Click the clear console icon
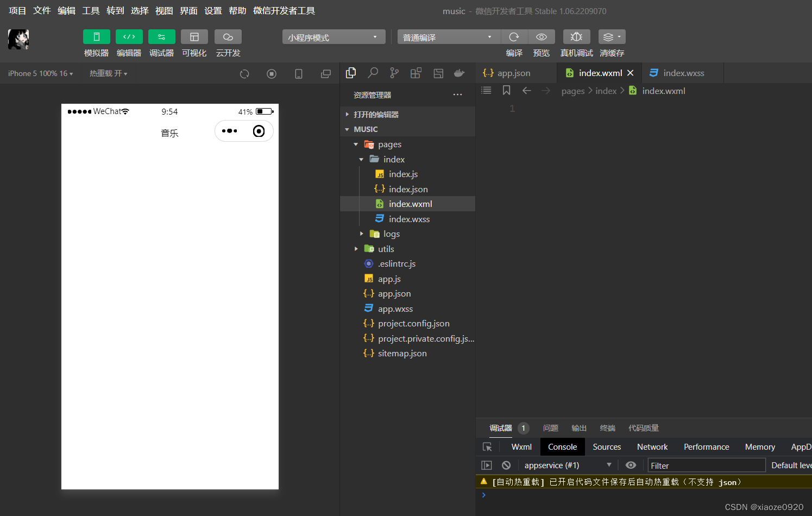The width and height of the screenshot is (812, 516). click(506, 465)
